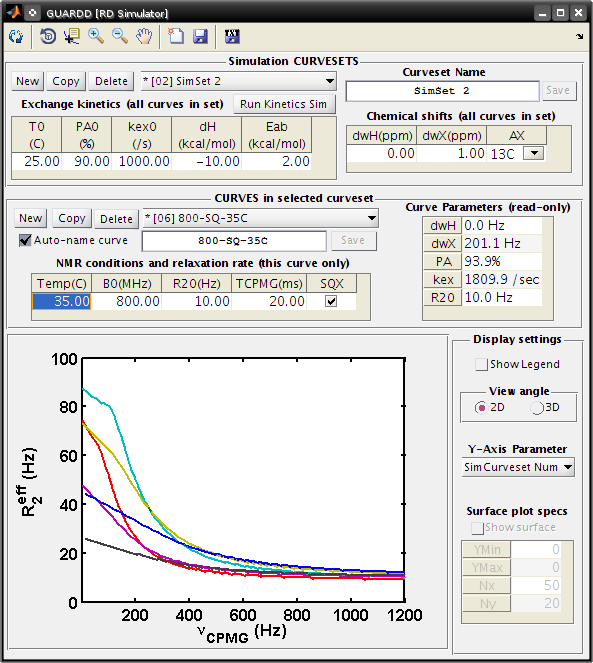Click New in CURVES section
593x663 pixels.
click(x=30, y=219)
